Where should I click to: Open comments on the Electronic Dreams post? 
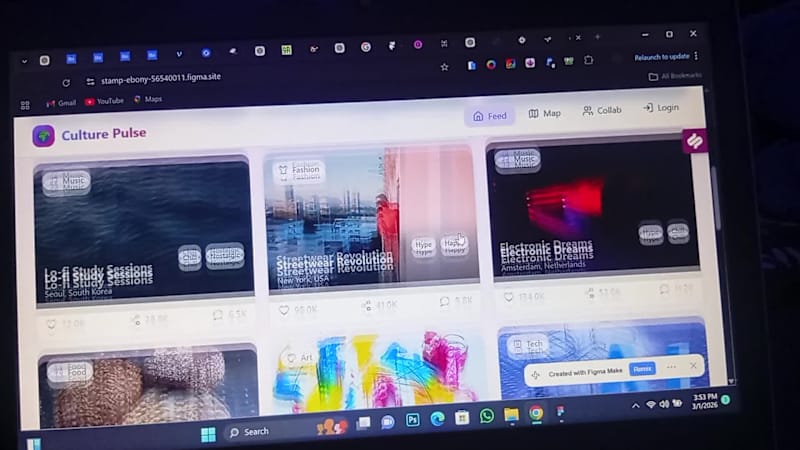tap(664, 290)
